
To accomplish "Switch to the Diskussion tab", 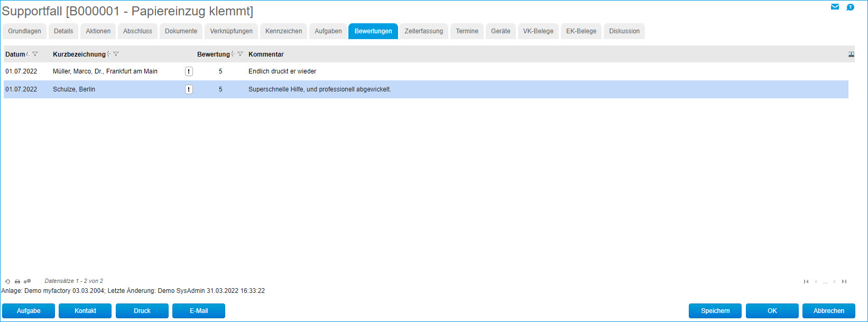I will tap(624, 31).
